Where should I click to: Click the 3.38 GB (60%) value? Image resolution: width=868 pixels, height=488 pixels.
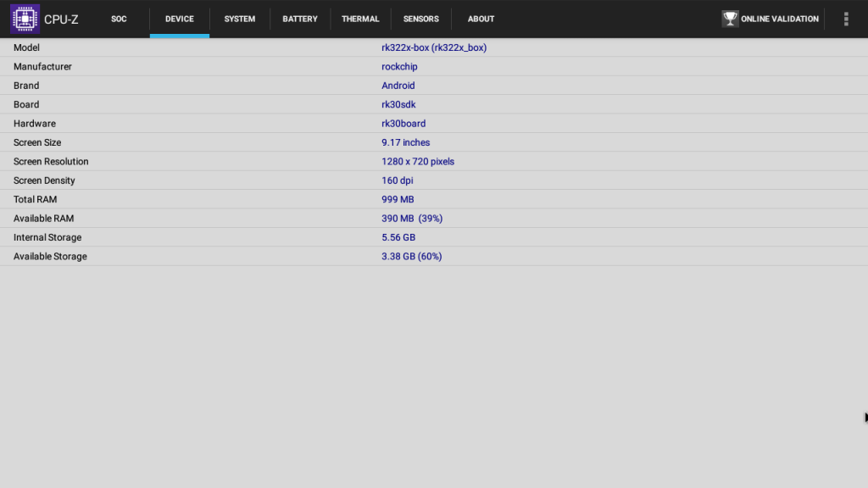coord(412,256)
